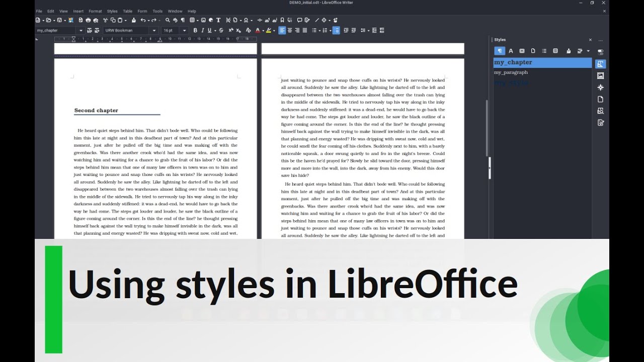Click the New Style from Selection icon

97,30
